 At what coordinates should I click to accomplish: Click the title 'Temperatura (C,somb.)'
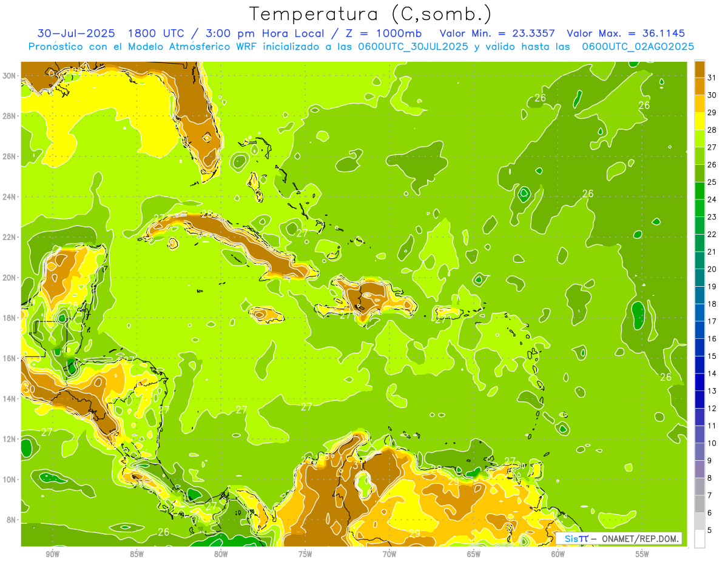[x=370, y=15]
